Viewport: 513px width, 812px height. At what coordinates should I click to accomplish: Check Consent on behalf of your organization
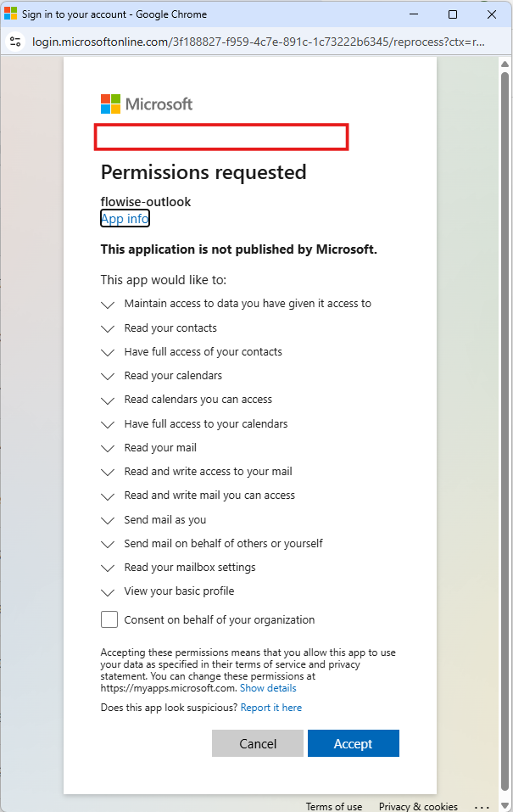pyautogui.click(x=109, y=619)
